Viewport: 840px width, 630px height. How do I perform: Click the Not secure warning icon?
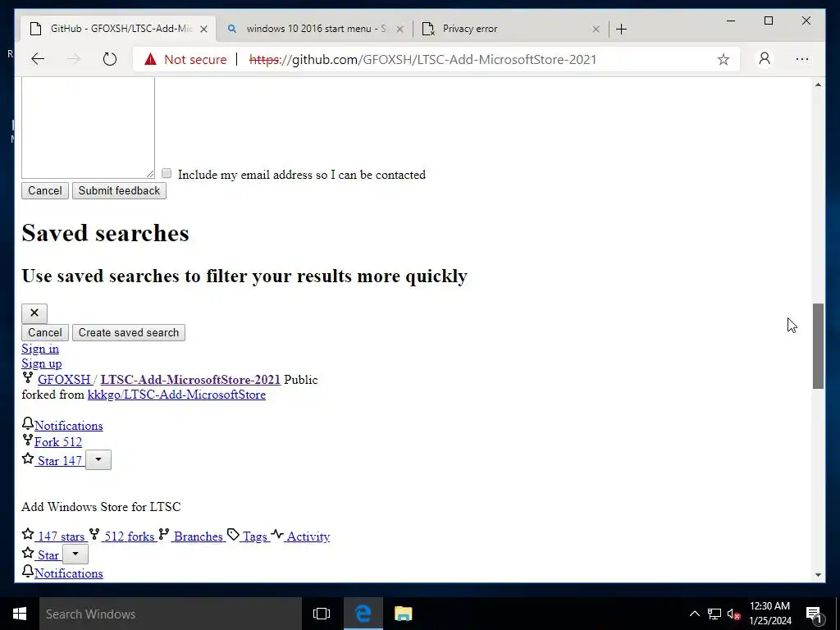[151, 59]
